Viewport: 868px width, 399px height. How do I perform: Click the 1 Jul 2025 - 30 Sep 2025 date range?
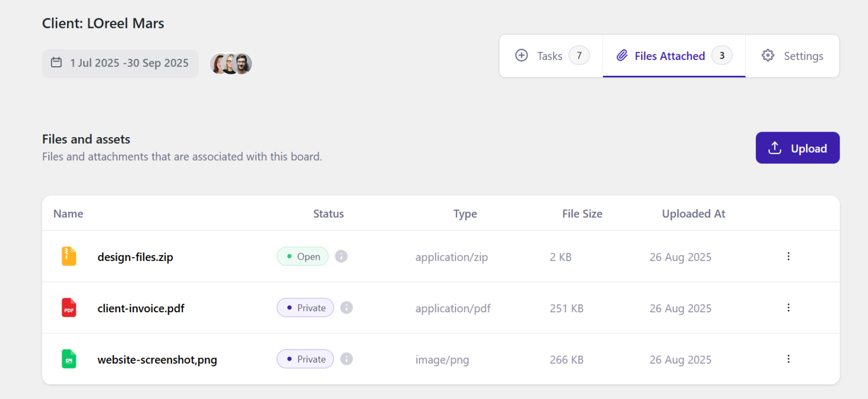[129, 63]
